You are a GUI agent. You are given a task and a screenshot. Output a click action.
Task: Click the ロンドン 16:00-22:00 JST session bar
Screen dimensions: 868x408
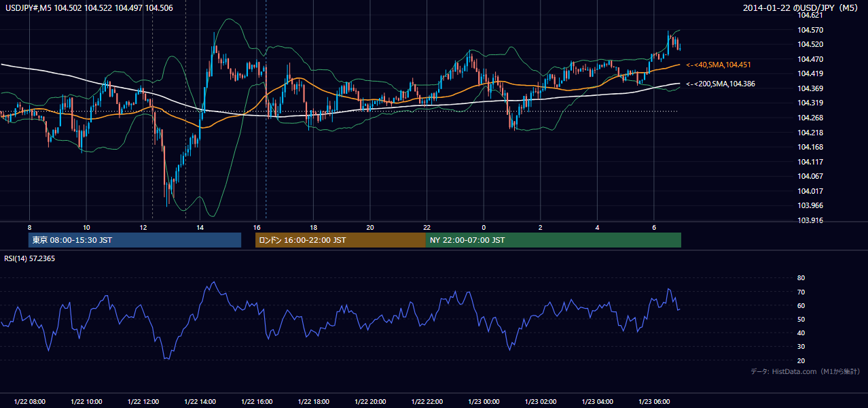pos(340,240)
